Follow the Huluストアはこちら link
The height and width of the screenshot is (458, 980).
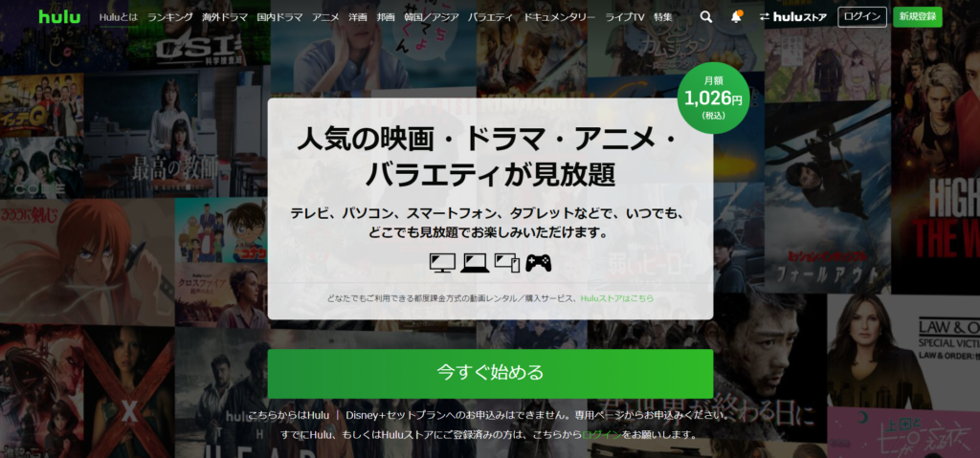click(617, 298)
